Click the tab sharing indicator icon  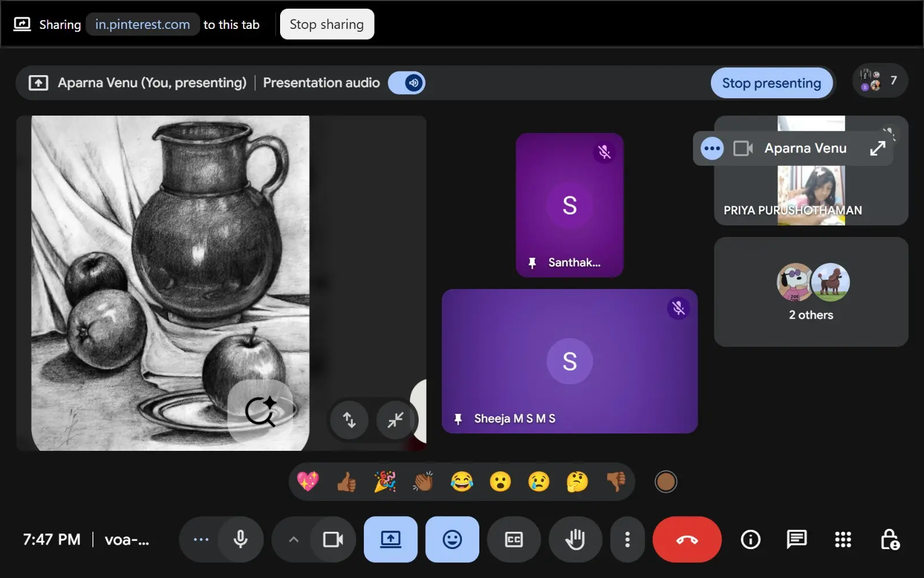[x=22, y=24]
